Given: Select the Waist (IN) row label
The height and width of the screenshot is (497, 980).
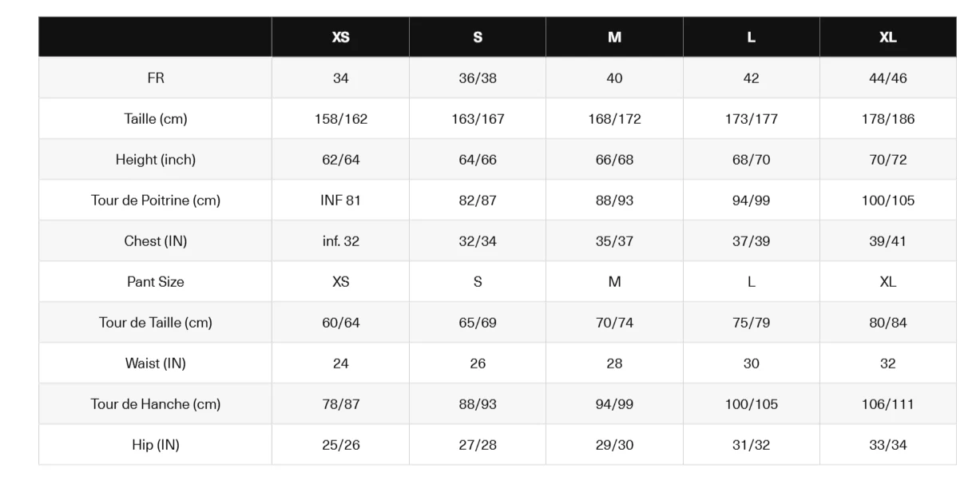Looking at the screenshot, I should pyautogui.click(x=156, y=364).
